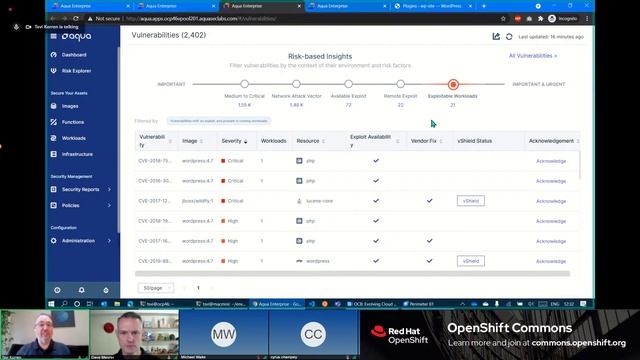Click the Images stack icon
The height and width of the screenshot is (360, 640).
(x=53, y=106)
